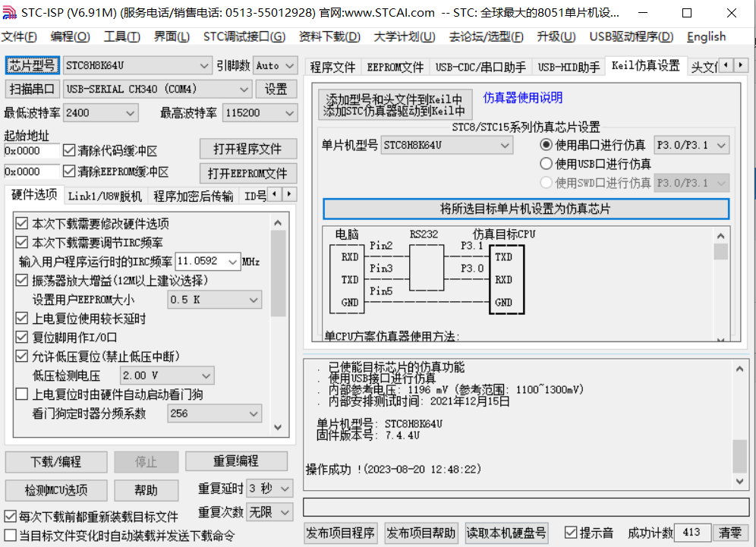Switch to USB-HID助手 tab
The height and width of the screenshot is (547, 756).
pyautogui.click(x=569, y=67)
